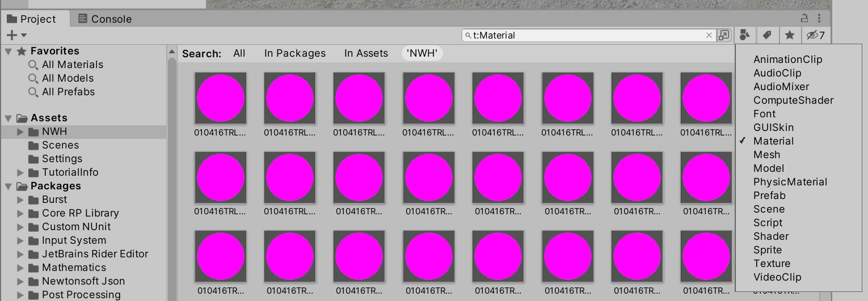868x301 pixels.
Task: Set search scope to All
Action: [239, 53]
